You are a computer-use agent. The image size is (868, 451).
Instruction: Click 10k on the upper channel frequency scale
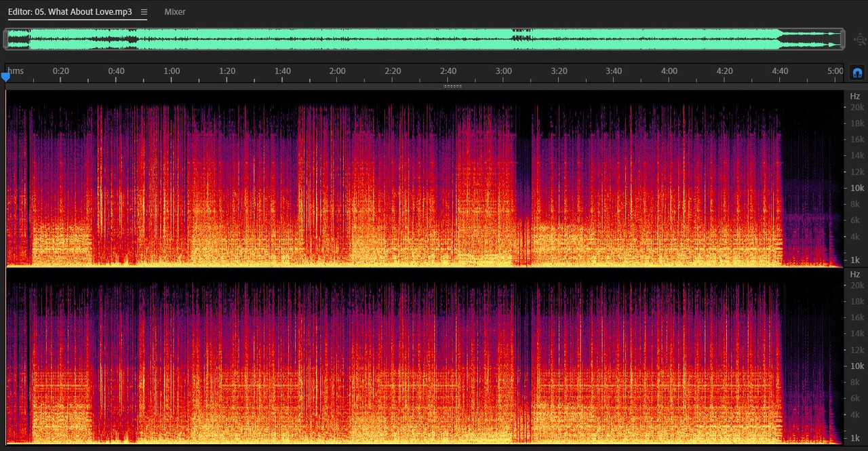click(x=857, y=188)
